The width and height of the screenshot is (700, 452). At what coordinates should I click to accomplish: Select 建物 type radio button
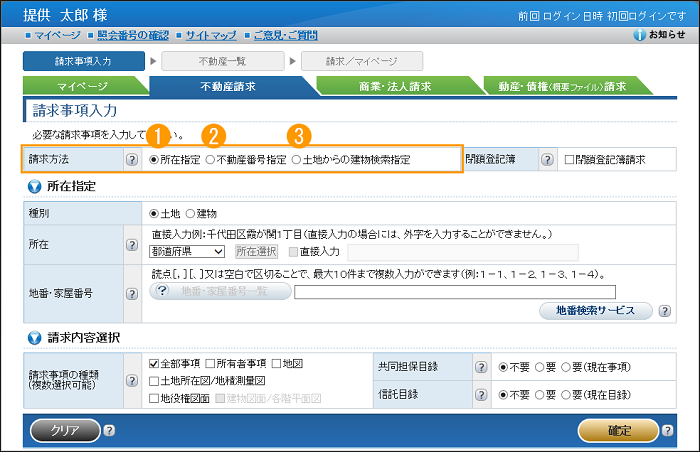pyautogui.click(x=191, y=214)
